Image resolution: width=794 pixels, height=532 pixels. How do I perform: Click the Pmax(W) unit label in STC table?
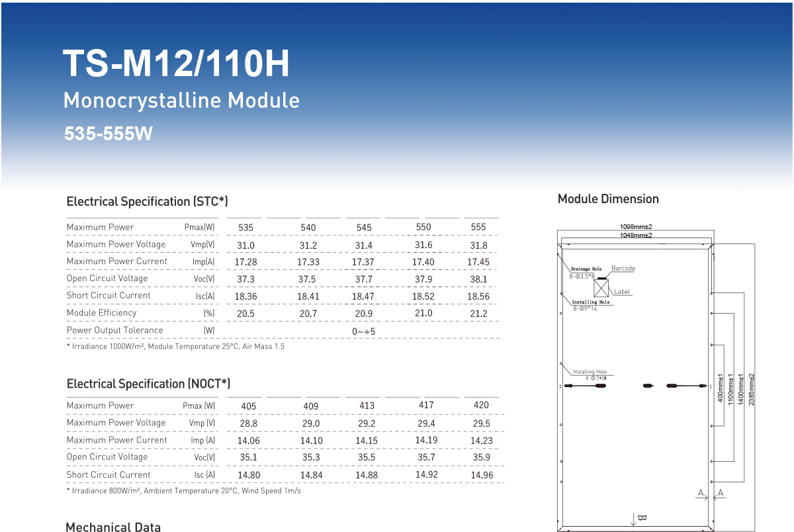click(199, 227)
